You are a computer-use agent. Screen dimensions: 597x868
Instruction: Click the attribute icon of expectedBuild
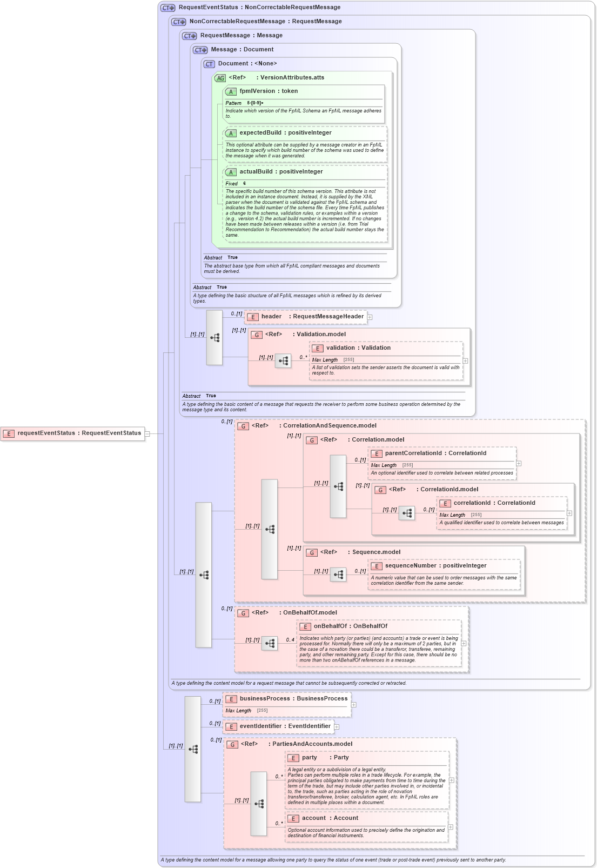point(231,133)
